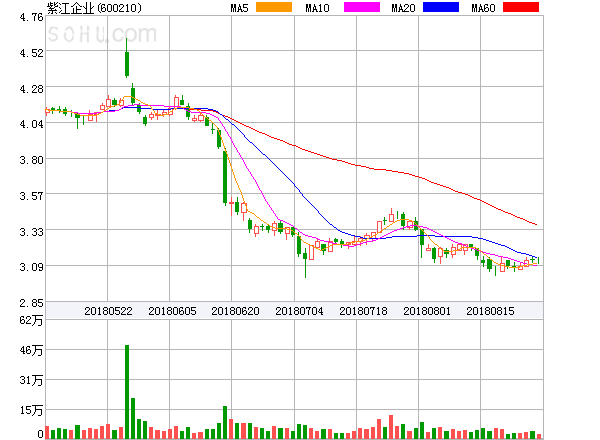Click the 20180605 date label

[x=172, y=311]
